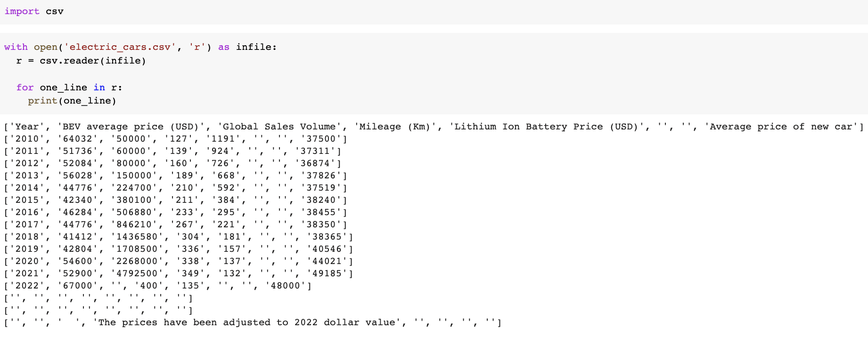
Task: Click the value '4792500' in the 2021 row
Action: point(137,273)
